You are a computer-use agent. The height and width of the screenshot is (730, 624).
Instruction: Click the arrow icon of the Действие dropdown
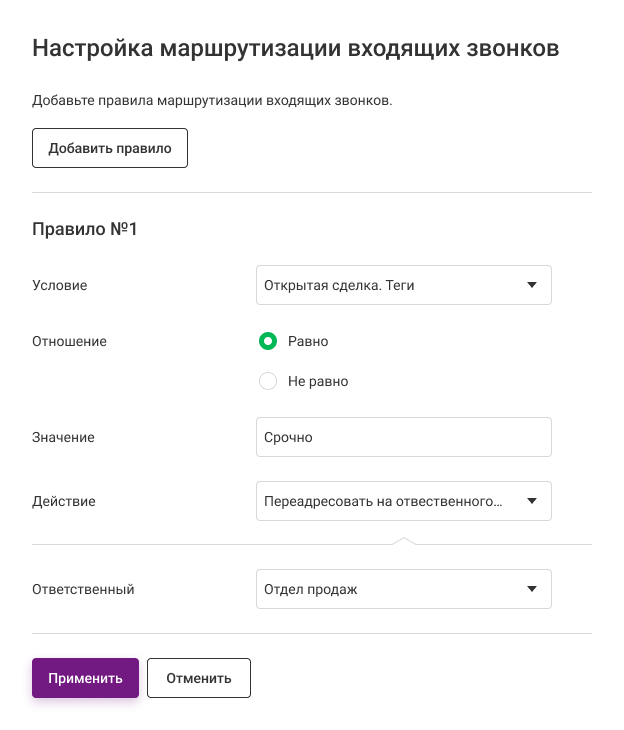(532, 501)
